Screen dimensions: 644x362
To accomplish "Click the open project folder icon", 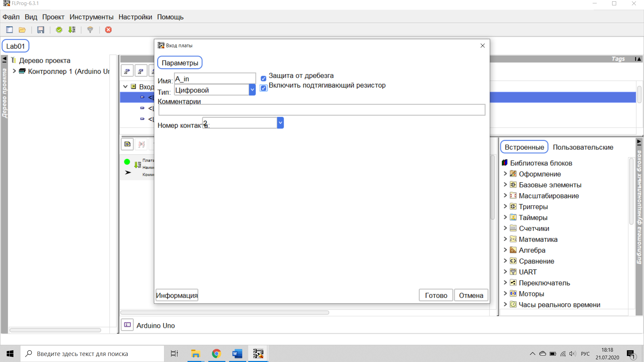I will tap(22, 30).
